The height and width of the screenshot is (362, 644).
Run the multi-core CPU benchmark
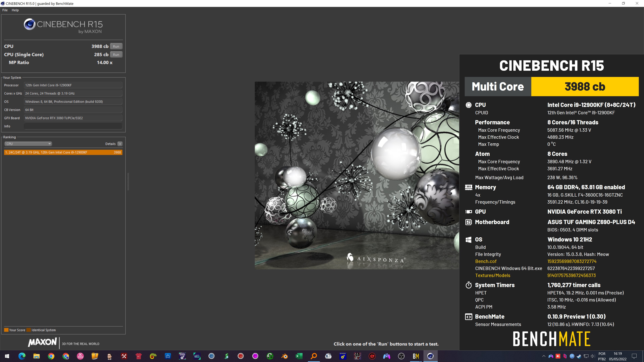click(x=116, y=46)
